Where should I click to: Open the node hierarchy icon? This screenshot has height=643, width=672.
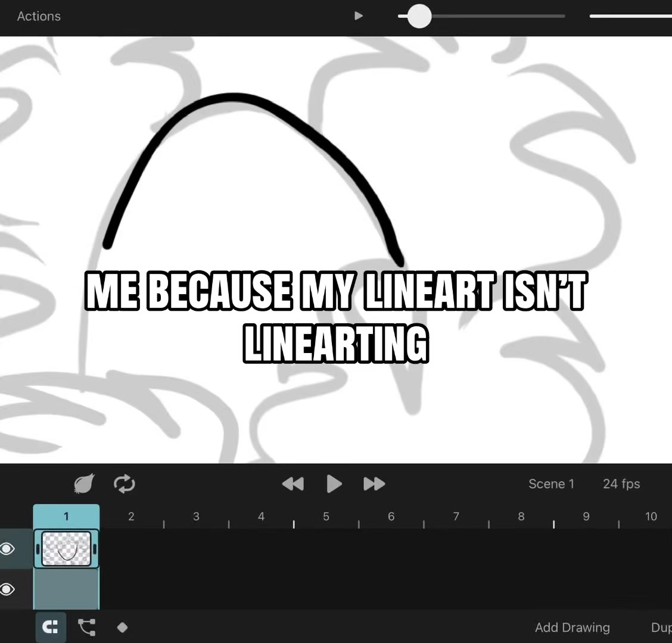click(x=87, y=628)
